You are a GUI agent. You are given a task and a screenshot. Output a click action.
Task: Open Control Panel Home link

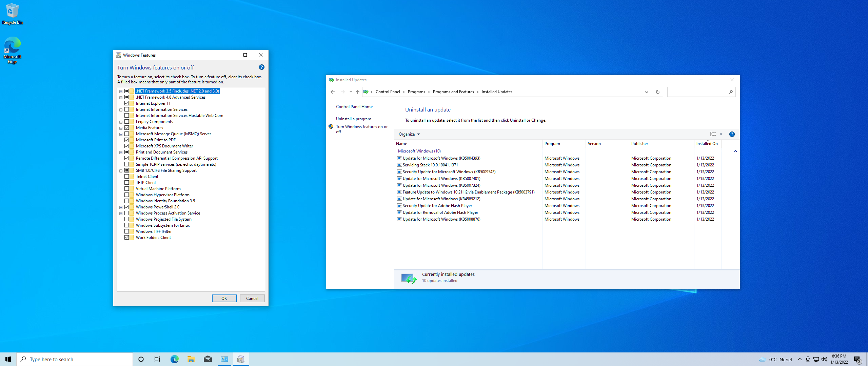click(x=354, y=107)
